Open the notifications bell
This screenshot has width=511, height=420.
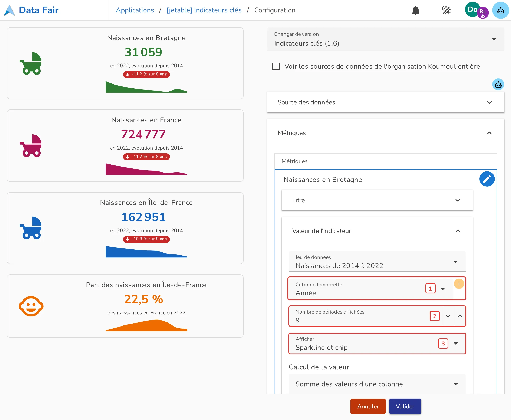click(415, 10)
